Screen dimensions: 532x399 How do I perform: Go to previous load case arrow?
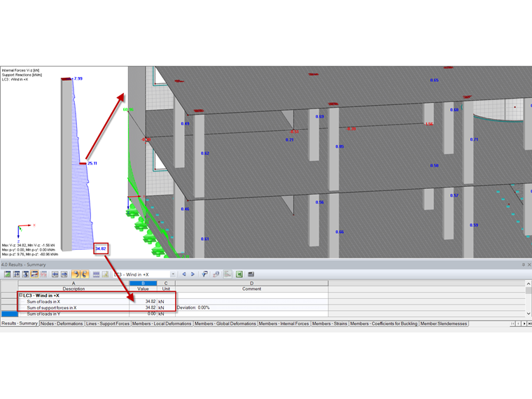pos(184,274)
